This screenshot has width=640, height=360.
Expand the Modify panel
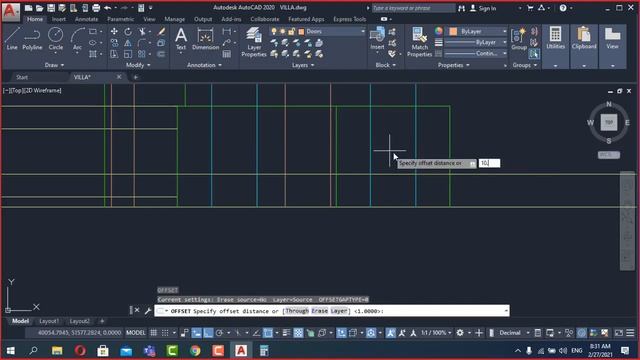(x=138, y=65)
